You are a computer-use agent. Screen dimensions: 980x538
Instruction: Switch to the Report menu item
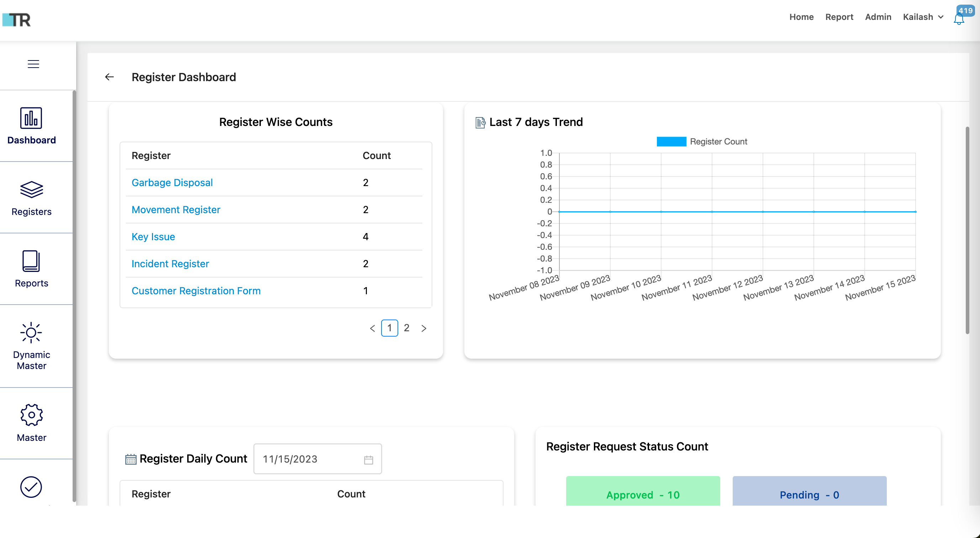(x=839, y=17)
